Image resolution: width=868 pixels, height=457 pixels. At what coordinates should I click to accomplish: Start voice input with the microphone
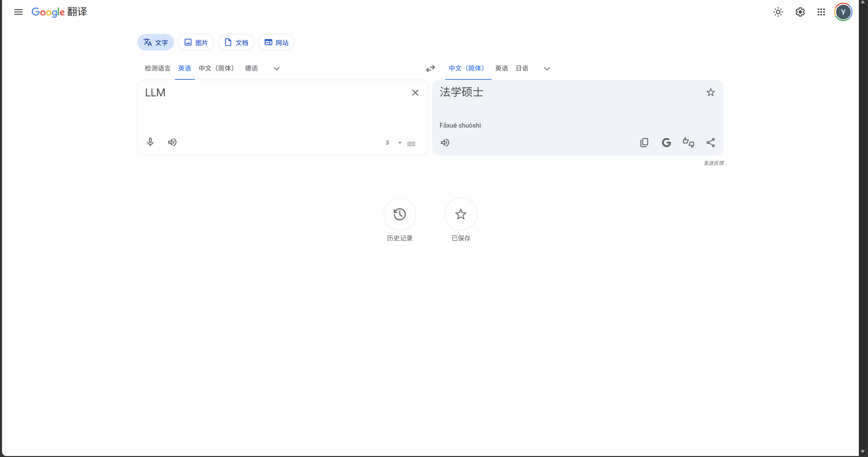[x=150, y=142]
